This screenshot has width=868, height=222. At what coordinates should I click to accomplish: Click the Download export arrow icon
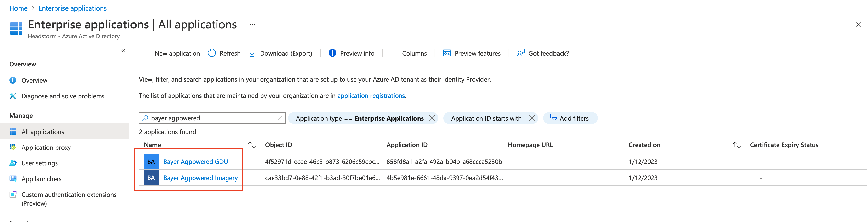(252, 53)
